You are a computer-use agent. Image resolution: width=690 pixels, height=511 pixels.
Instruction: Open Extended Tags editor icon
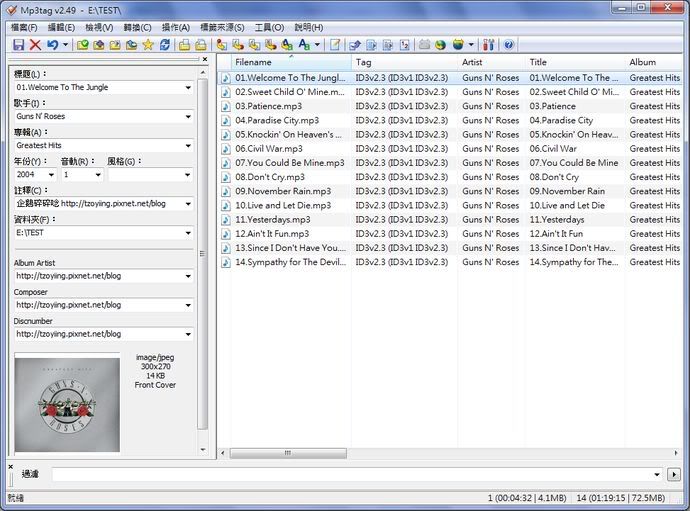[x=335, y=44]
